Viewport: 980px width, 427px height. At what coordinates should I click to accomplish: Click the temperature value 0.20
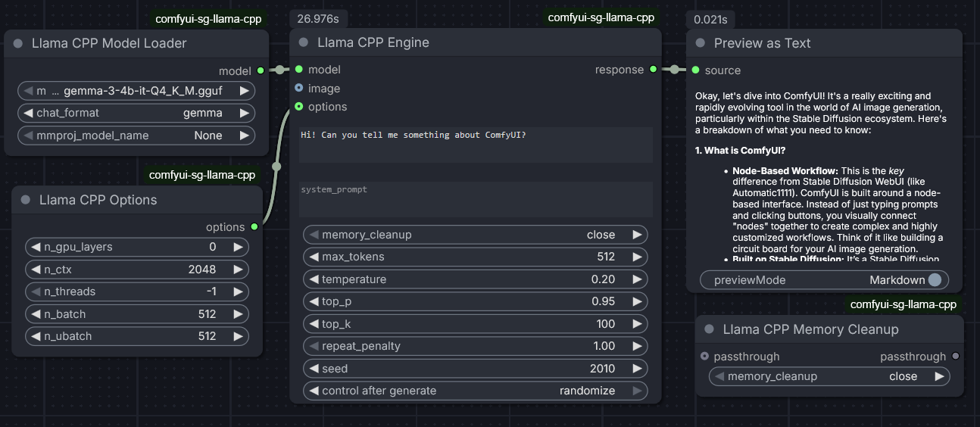click(604, 279)
